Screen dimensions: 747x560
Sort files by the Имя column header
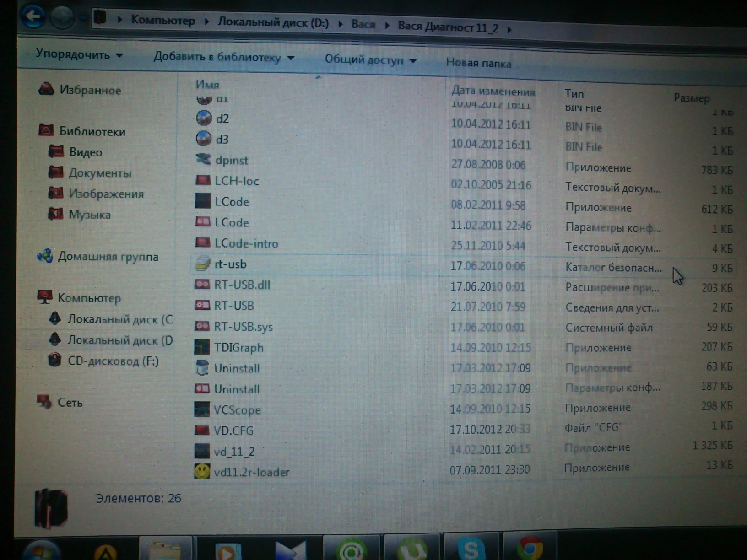207,85
